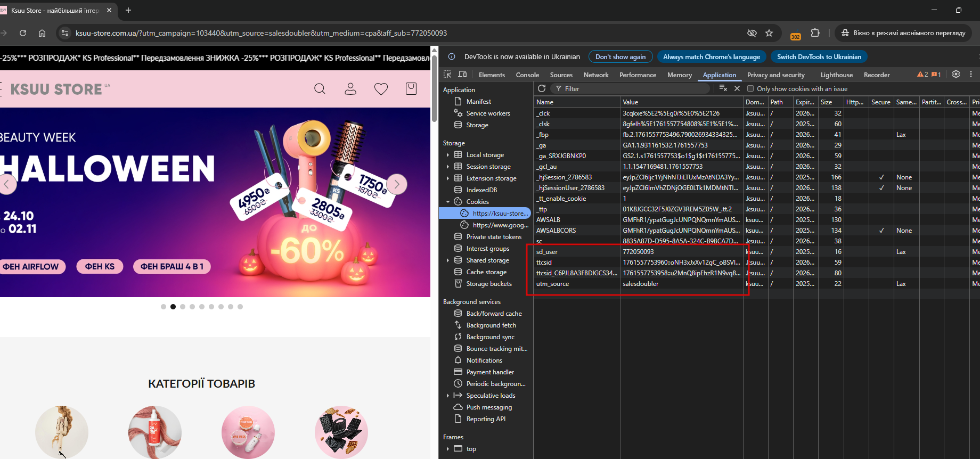Click 'Always match Chrome's language' button
This screenshot has height=459, width=980.
coord(712,57)
